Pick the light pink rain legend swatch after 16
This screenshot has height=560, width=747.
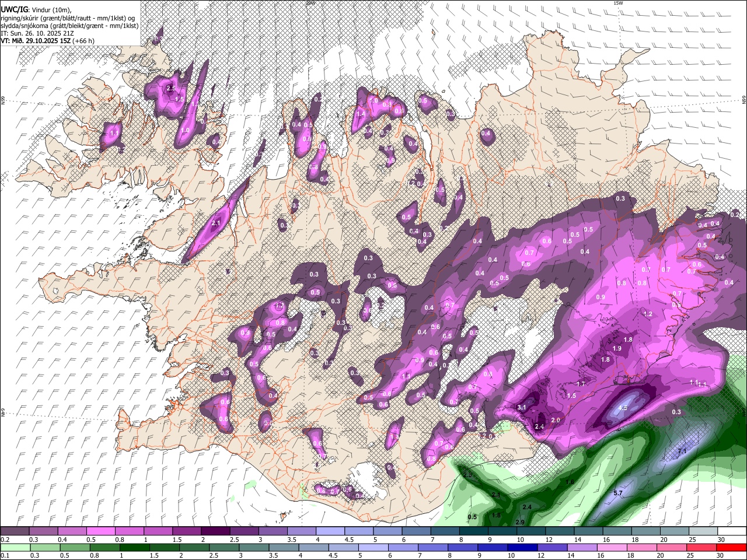pos(612,547)
